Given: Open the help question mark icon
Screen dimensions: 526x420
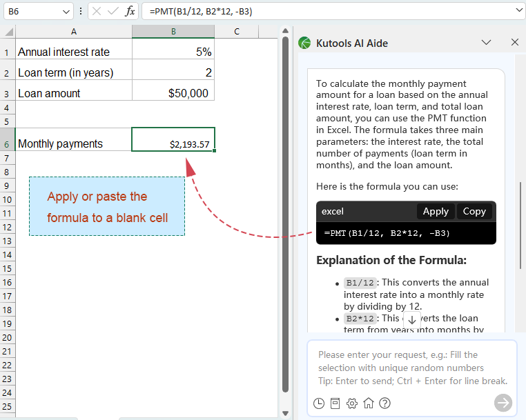Looking at the screenshot, I should click(x=384, y=403).
